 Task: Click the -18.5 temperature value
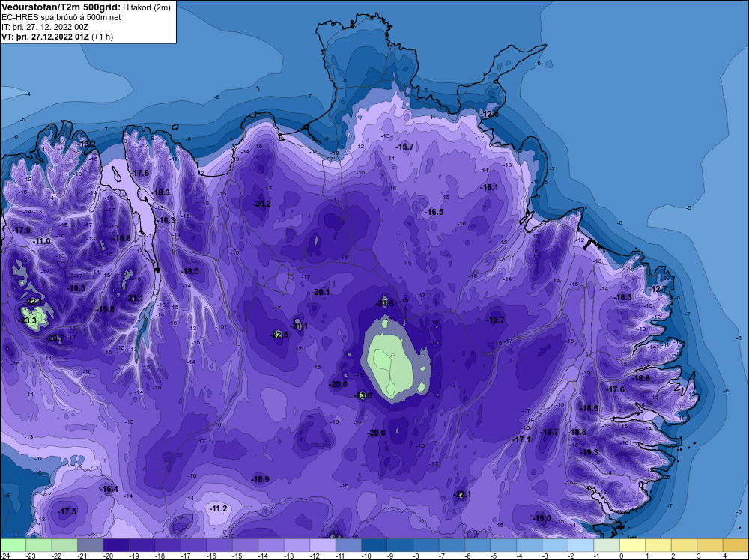point(190,271)
